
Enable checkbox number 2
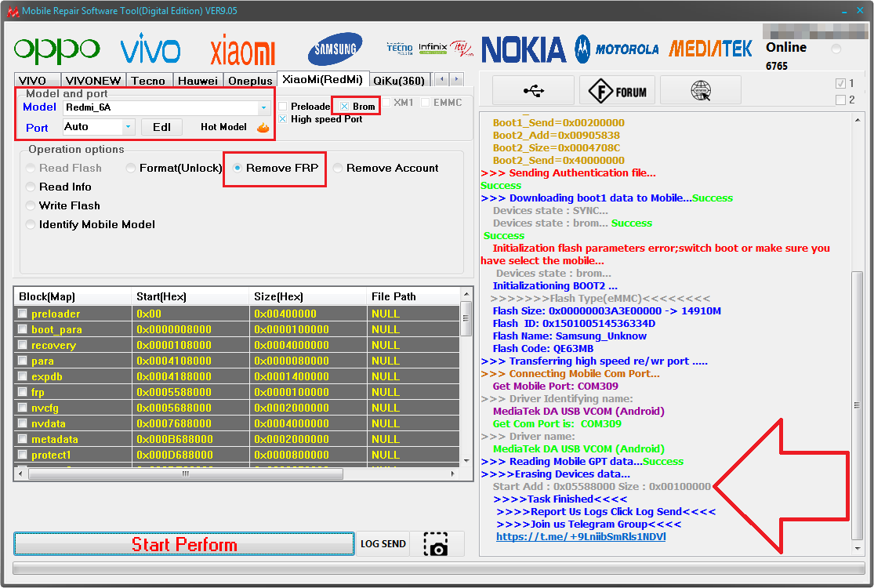tap(840, 100)
